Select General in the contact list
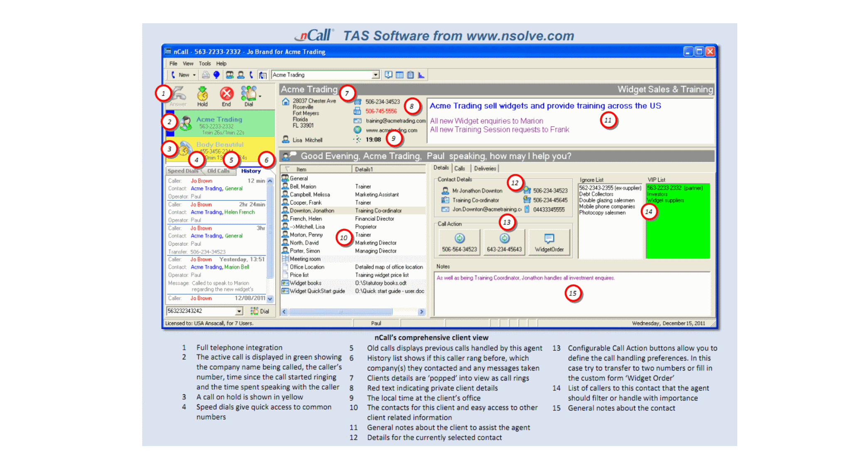 (x=353, y=178)
